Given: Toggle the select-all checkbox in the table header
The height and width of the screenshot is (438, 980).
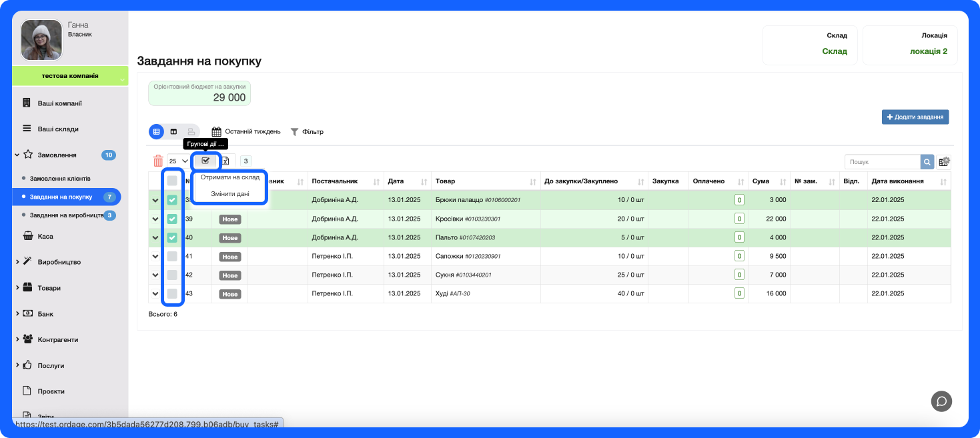Looking at the screenshot, I should (172, 181).
